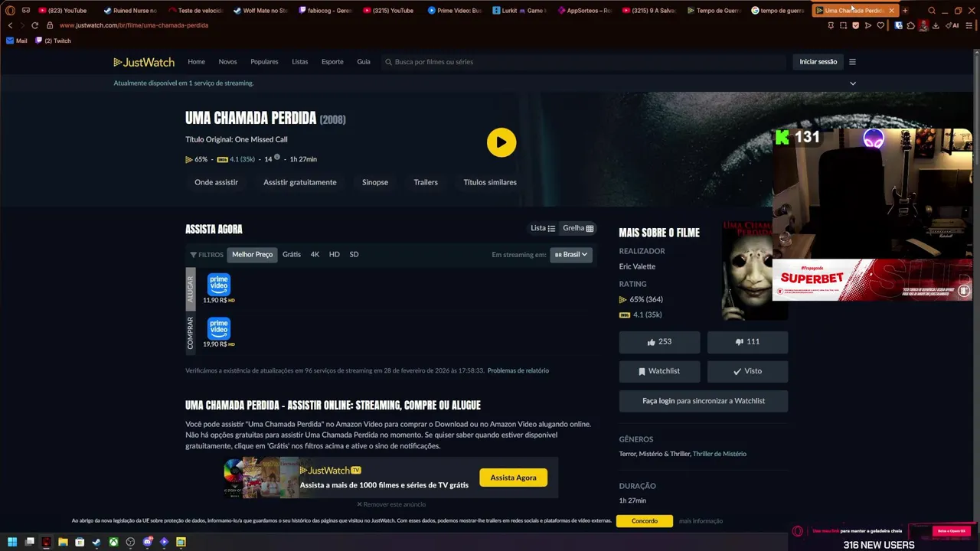Jump to the Onde assistir section
The height and width of the screenshot is (551, 980).
pos(216,183)
